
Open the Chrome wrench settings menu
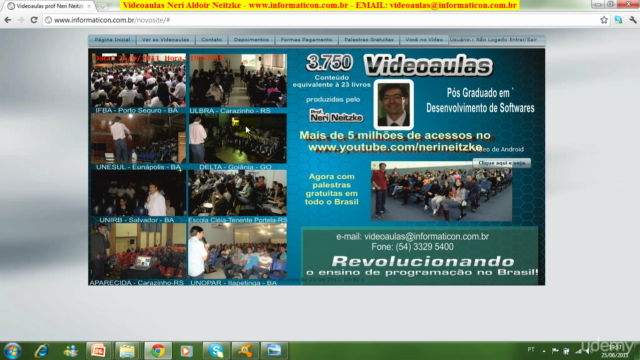coord(633,20)
